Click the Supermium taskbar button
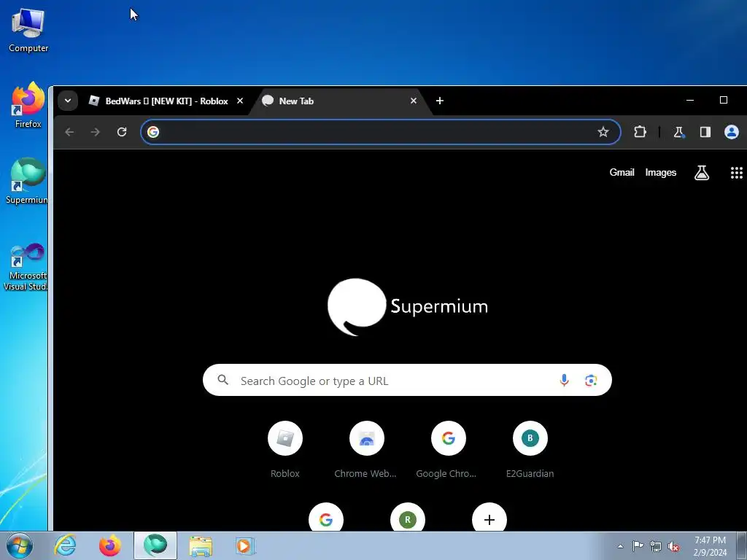The width and height of the screenshot is (747, 560). (x=155, y=545)
